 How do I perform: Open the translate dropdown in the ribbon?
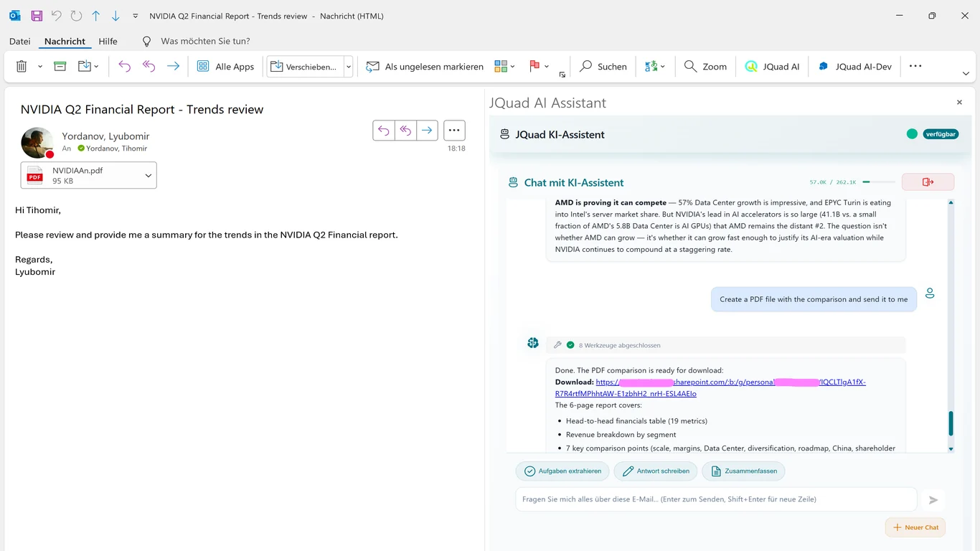[x=654, y=66]
